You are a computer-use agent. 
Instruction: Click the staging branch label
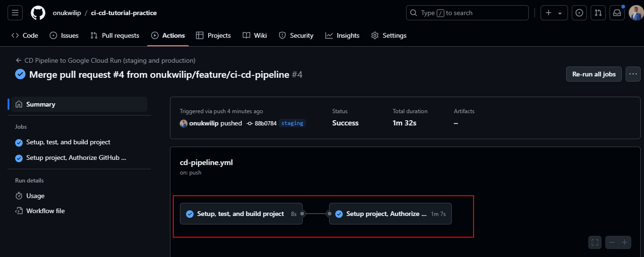[x=292, y=123]
